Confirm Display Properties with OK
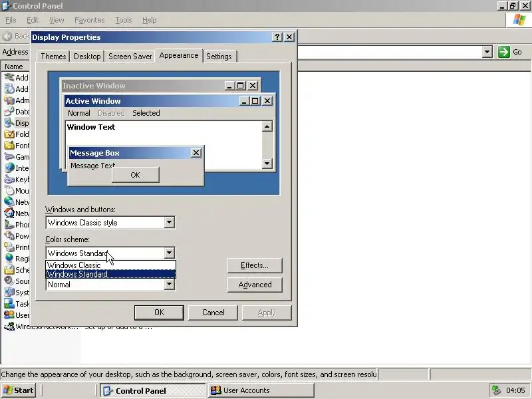The image size is (532, 399). [x=159, y=313]
